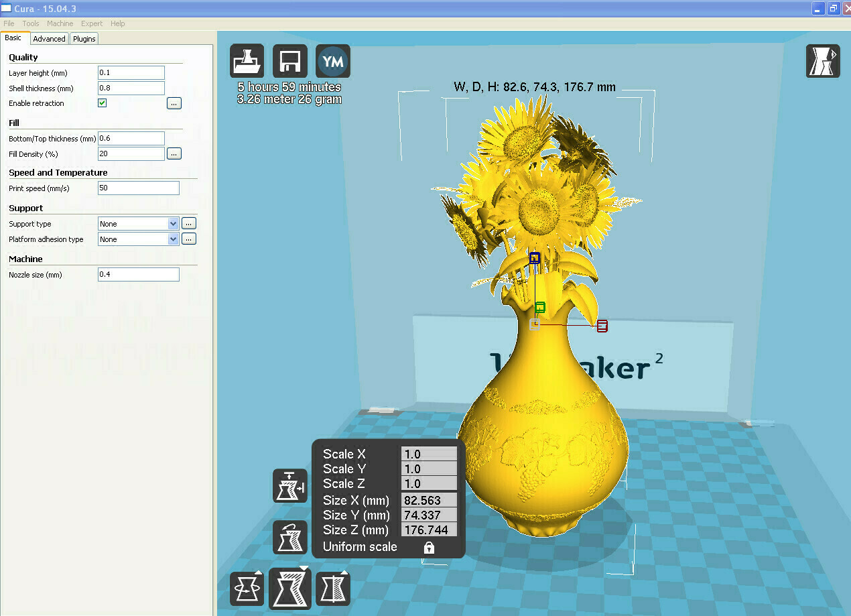Image resolution: width=851 pixels, height=616 pixels.
Task: Click the red X-axis scale handle
Action: pyautogui.click(x=602, y=326)
